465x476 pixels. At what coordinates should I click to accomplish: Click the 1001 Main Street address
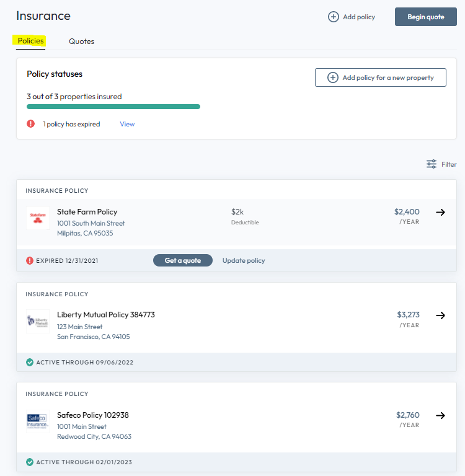82,426
